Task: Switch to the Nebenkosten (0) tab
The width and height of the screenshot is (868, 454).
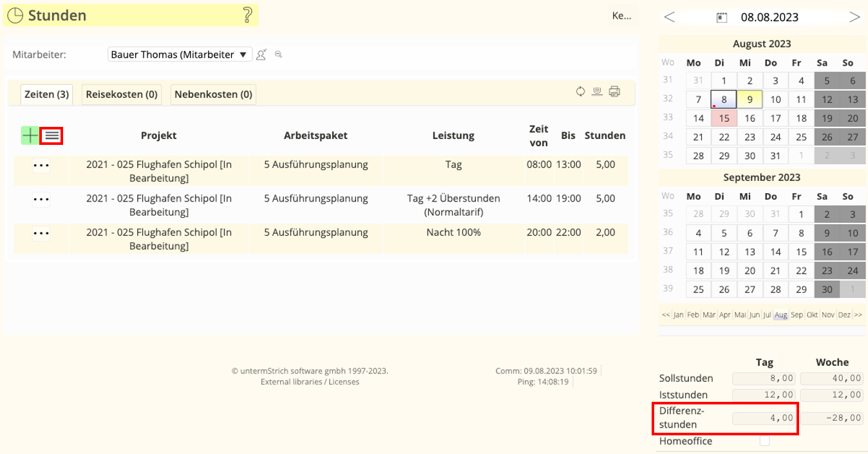Action: pos(213,95)
